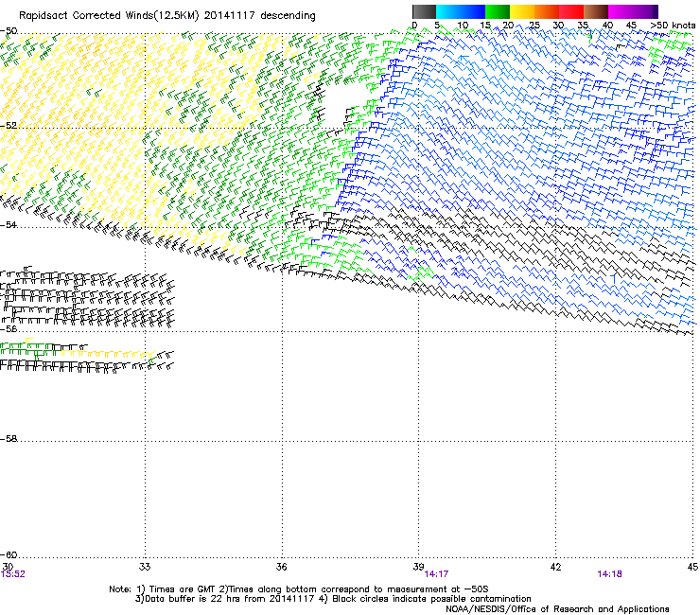The height and width of the screenshot is (615, 700).
Task: Click the '-50' latitude label
Action: point(9,31)
